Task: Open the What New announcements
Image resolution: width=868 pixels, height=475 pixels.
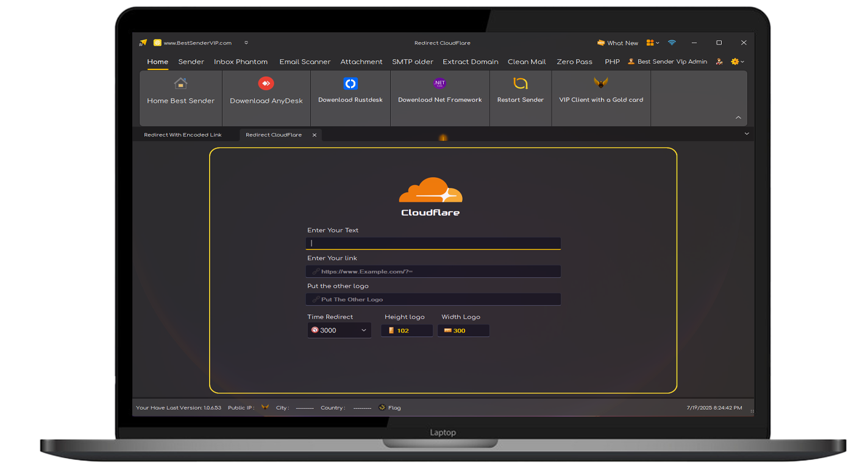Action: [617, 43]
